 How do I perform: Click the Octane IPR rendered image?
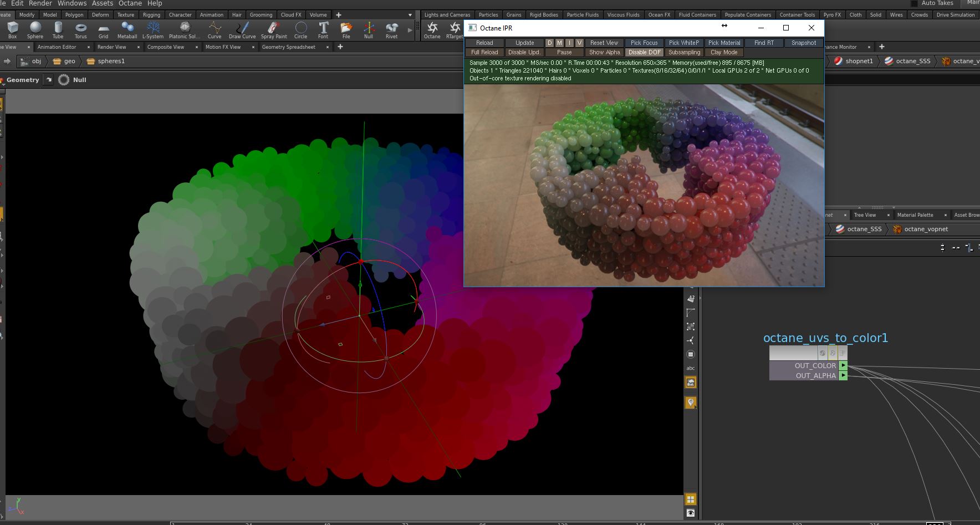[x=643, y=185]
